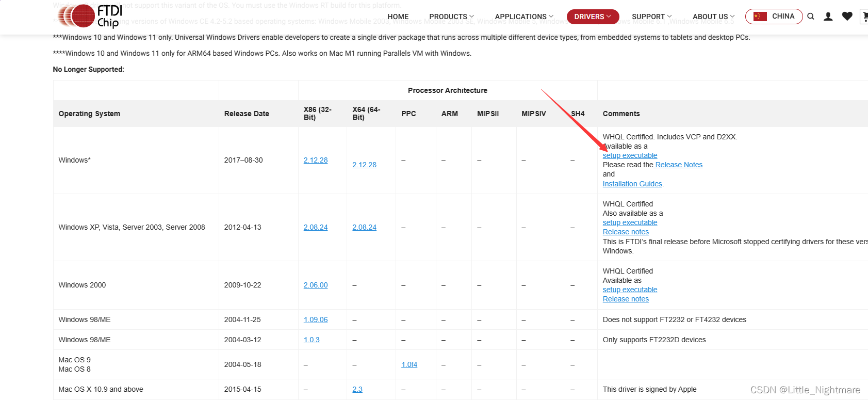868x400 pixels.
Task: Open setup executable for Windows 2000 driver
Action: tap(630, 290)
